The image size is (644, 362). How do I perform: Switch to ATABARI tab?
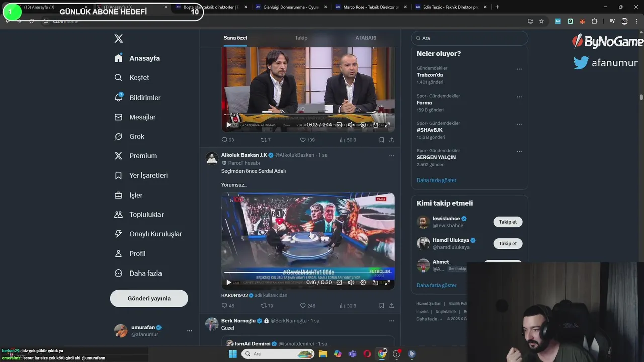366,38
